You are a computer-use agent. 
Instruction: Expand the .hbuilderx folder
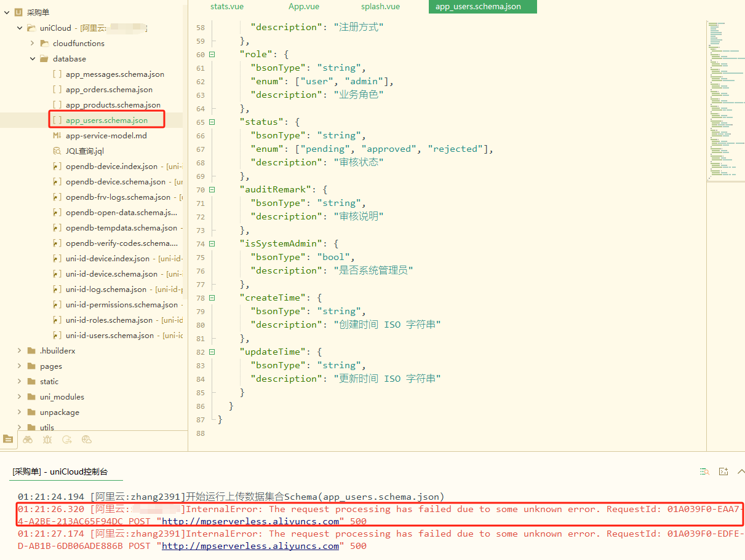pos(20,350)
